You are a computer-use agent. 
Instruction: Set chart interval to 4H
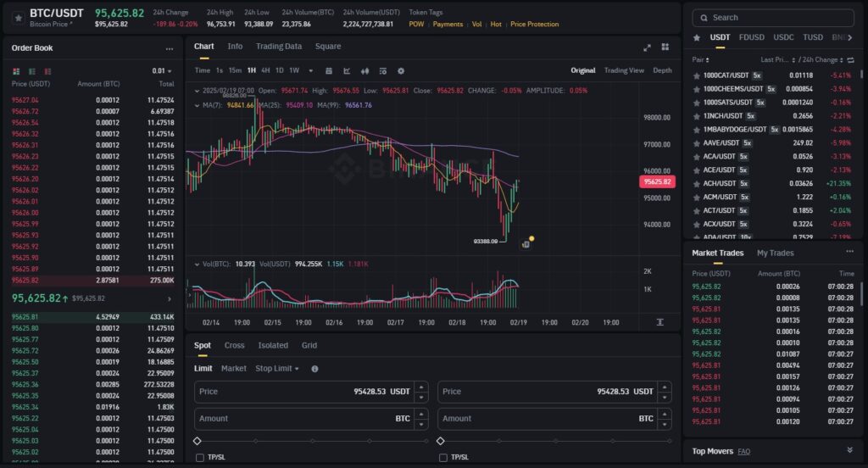[x=265, y=71]
